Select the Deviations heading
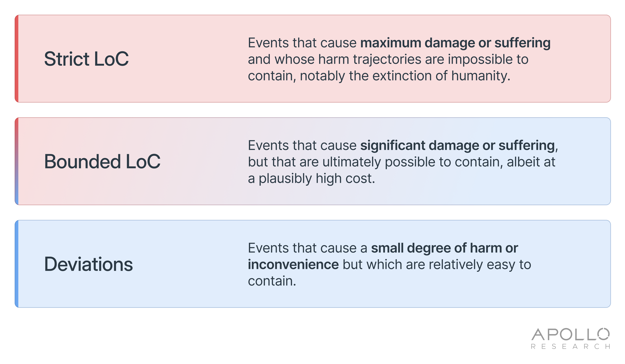This screenshot has width=625, height=364. [88, 264]
